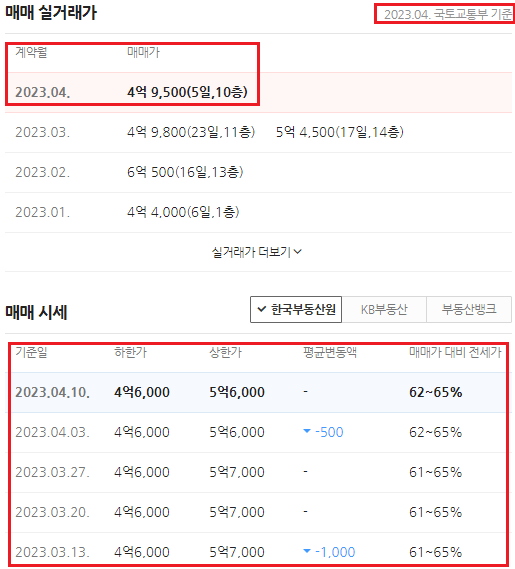Click the 5억7,000 upper price for 2023.03.27.

pos(237,472)
